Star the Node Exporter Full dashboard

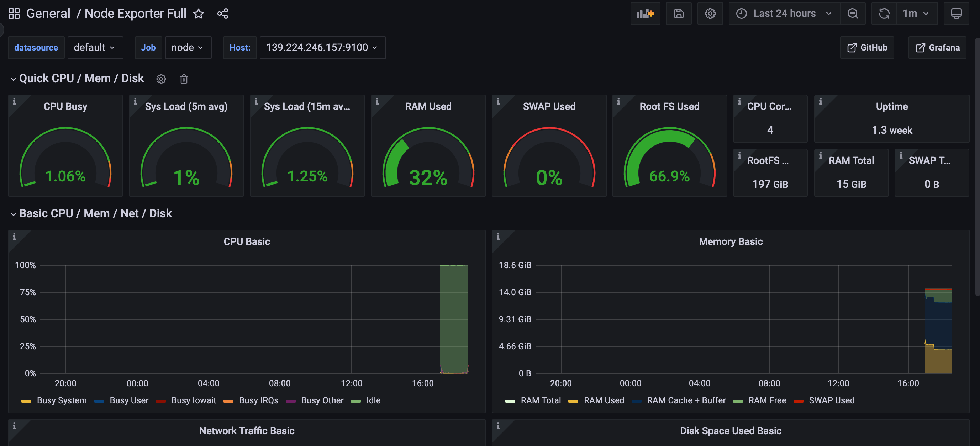[199, 14]
